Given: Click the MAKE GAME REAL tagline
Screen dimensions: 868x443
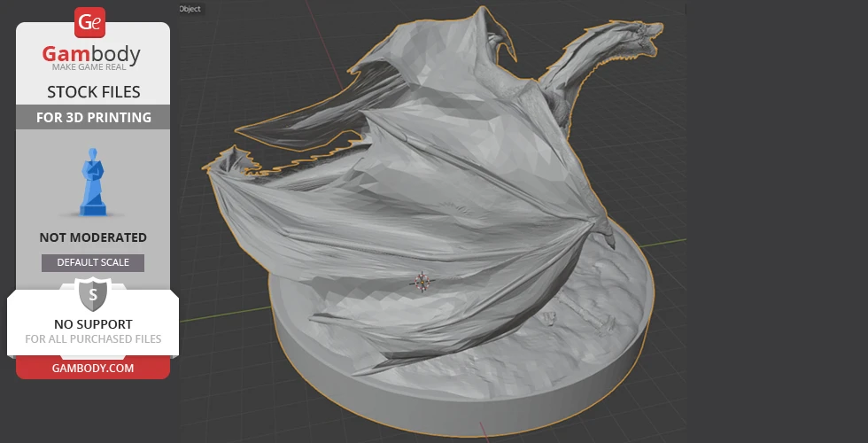Looking at the screenshot, I should (92, 69).
